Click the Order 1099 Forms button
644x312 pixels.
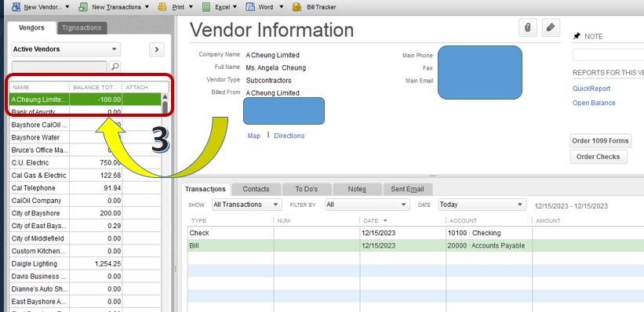coord(600,141)
